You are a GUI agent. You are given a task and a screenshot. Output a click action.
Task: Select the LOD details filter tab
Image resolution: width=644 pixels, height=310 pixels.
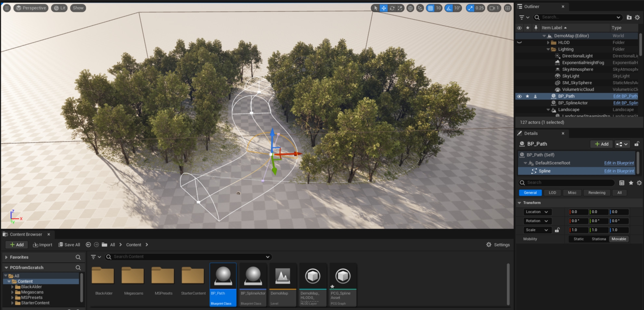pos(552,193)
